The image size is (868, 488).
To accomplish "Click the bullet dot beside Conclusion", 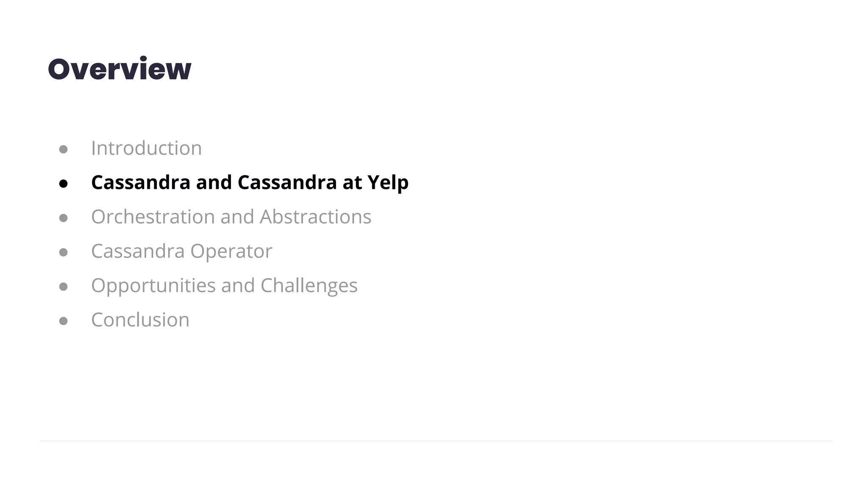I will tap(64, 321).
